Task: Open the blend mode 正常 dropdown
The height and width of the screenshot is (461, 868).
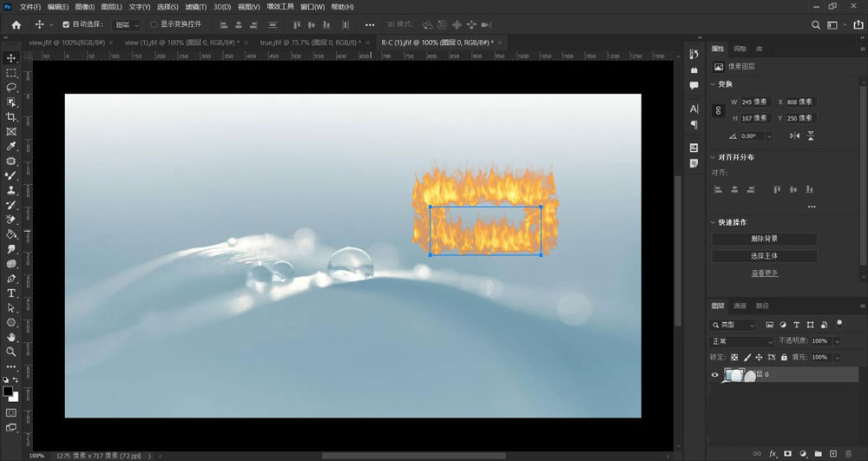Action: (741, 341)
